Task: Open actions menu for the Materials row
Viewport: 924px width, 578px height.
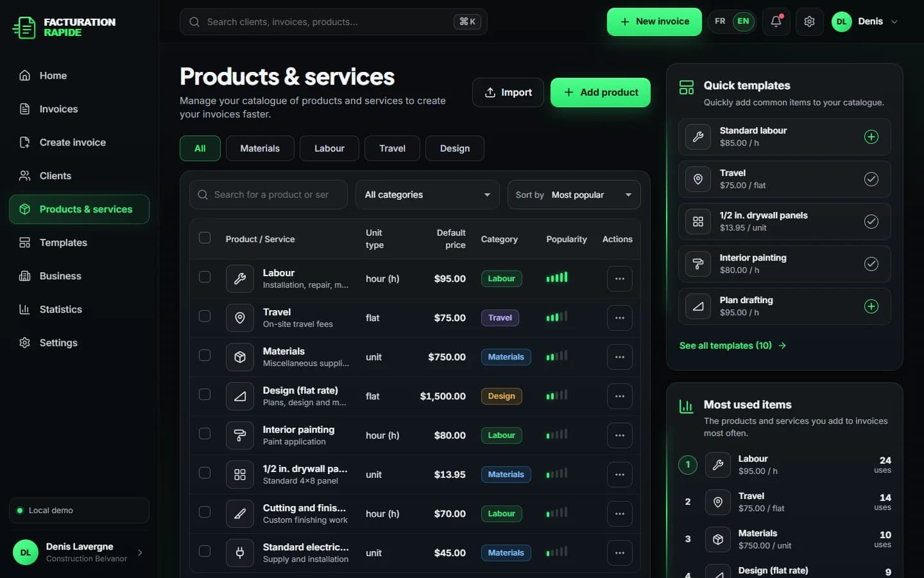Action: point(619,357)
